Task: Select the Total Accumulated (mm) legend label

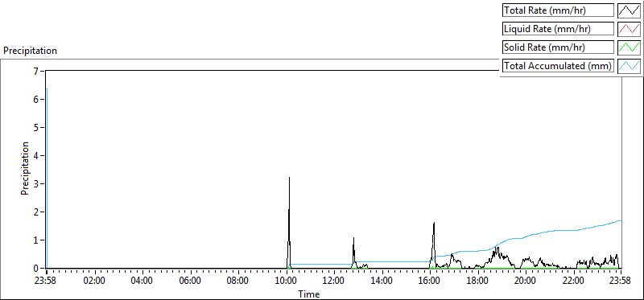Action: click(x=559, y=66)
